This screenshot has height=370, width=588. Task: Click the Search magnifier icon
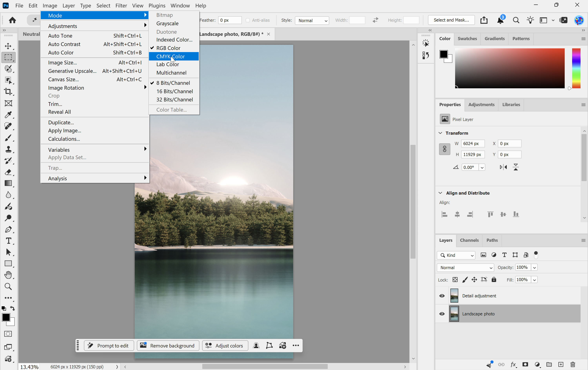pos(516,20)
